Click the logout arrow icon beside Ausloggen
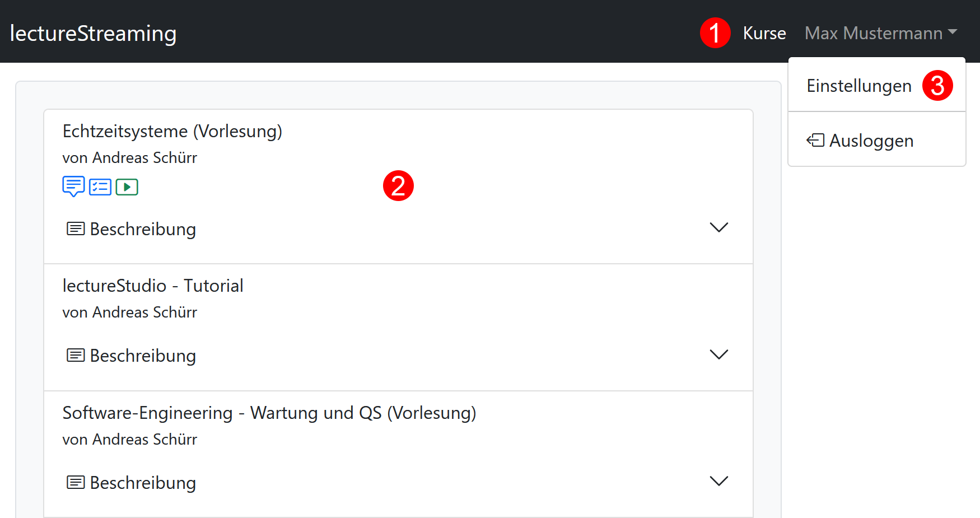 (815, 140)
